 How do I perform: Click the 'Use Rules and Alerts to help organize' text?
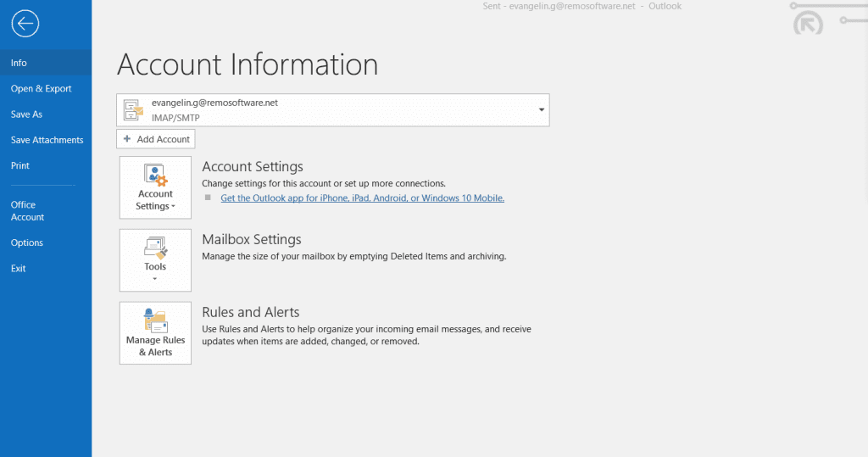(366, 335)
